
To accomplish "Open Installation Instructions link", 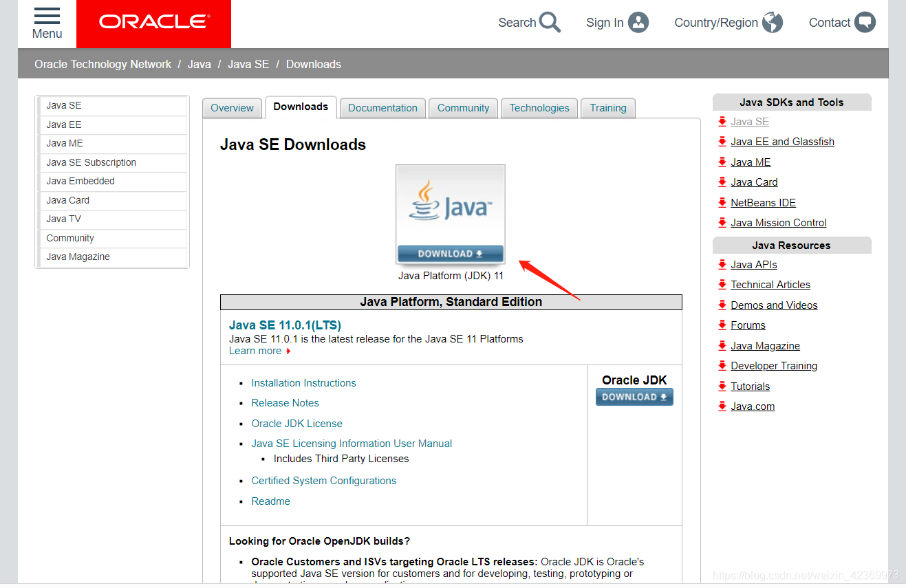I will 303,383.
